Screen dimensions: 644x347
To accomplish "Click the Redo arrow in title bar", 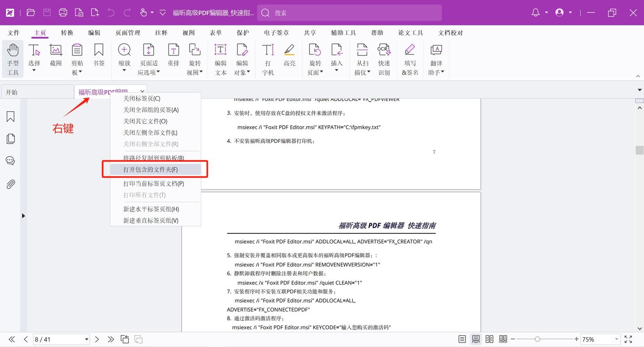I will point(127,13).
